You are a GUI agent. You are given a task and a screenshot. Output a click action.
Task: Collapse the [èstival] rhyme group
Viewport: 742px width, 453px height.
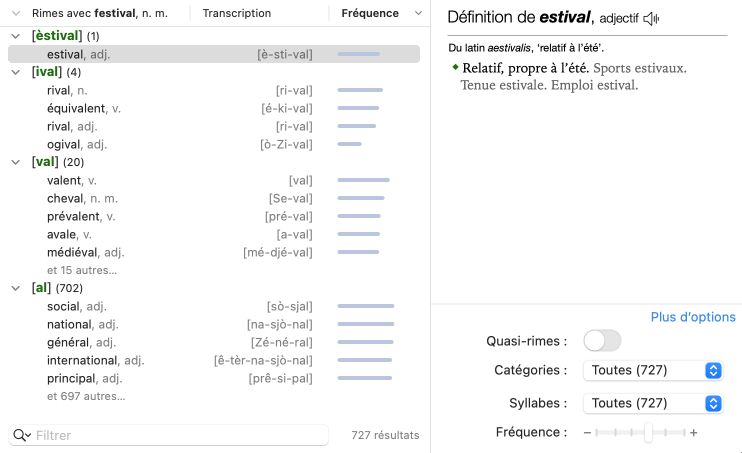click(15, 36)
